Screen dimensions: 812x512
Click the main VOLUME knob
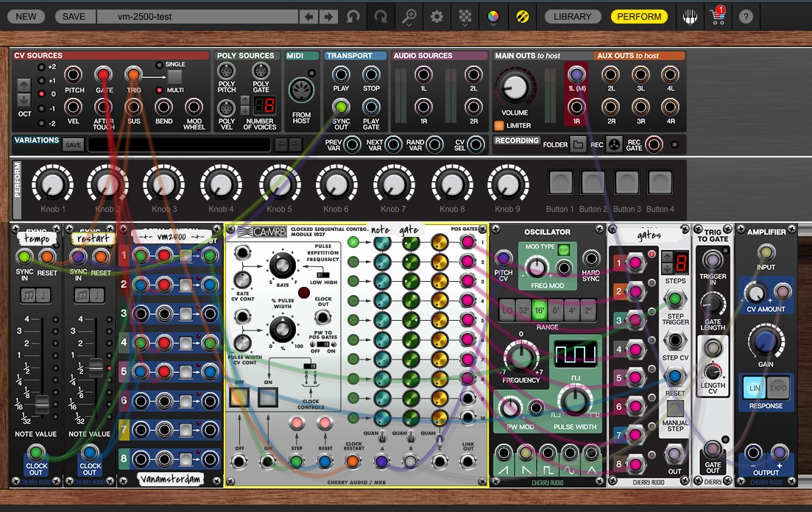(515, 87)
